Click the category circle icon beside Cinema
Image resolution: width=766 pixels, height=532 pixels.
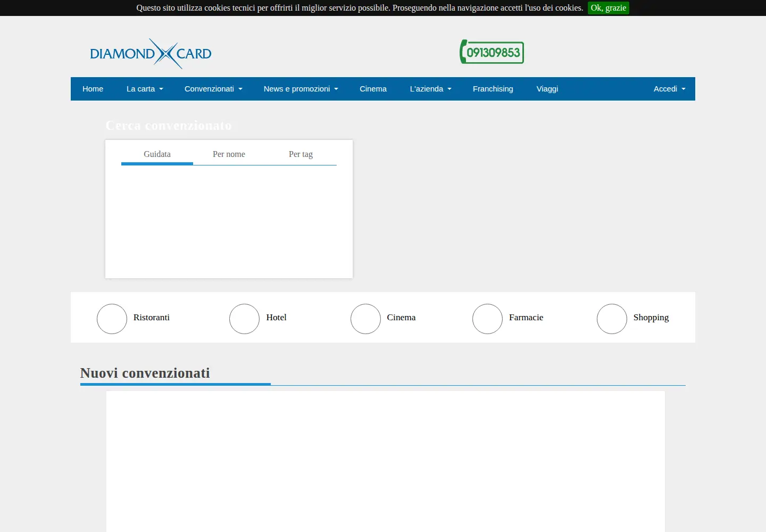click(365, 319)
